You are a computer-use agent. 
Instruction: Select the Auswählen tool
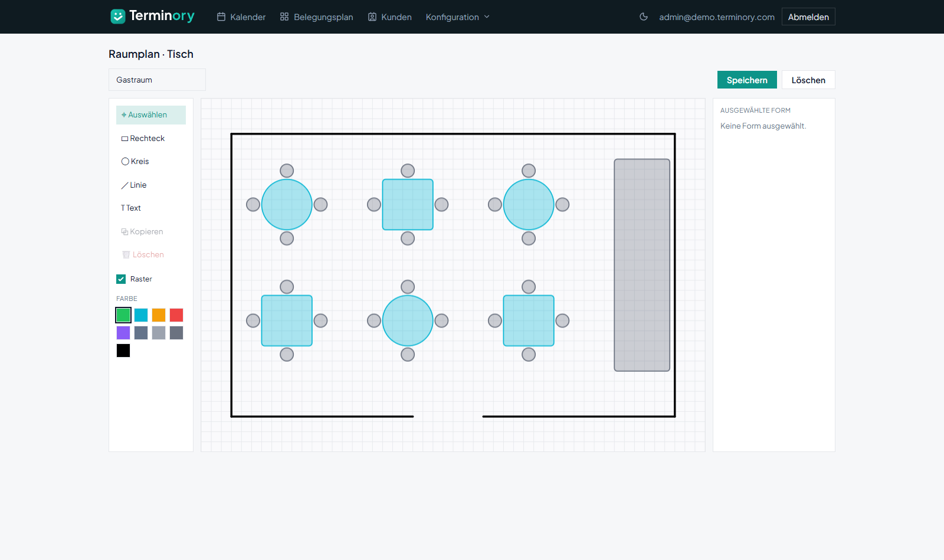151,115
